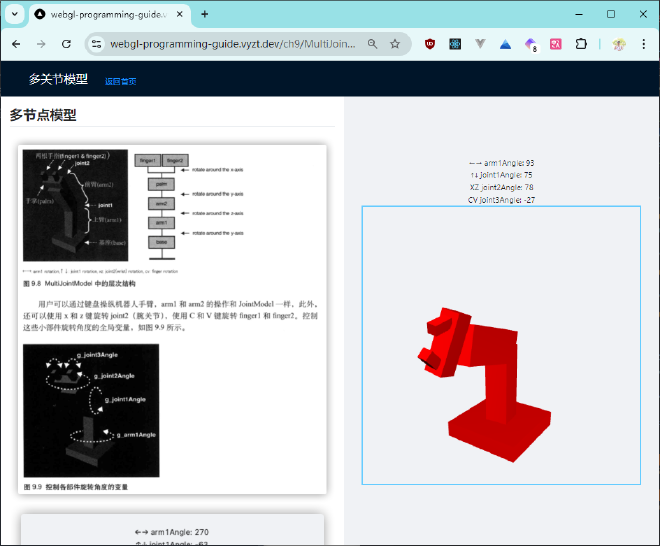This screenshot has width=660, height=546.
Task: Open the Chrome profile avatar
Action: [619, 44]
